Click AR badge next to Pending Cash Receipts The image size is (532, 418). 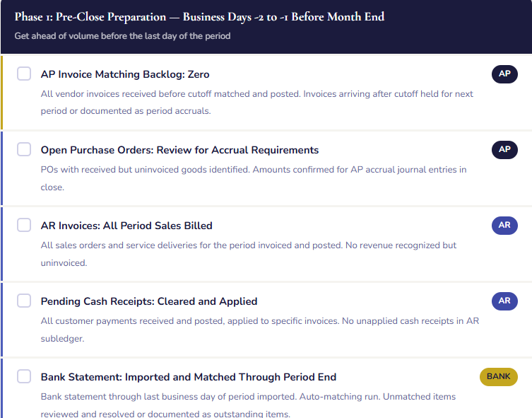[x=504, y=301]
